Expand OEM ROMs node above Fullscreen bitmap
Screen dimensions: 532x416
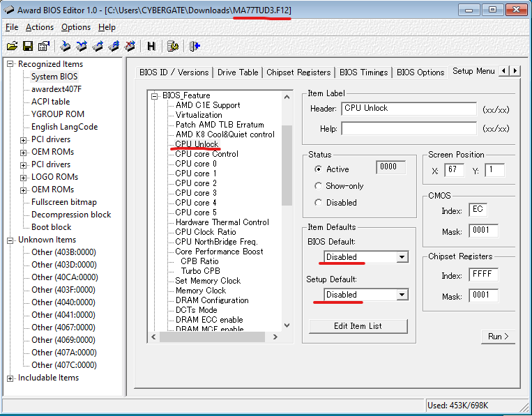click(x=23, y=190)
